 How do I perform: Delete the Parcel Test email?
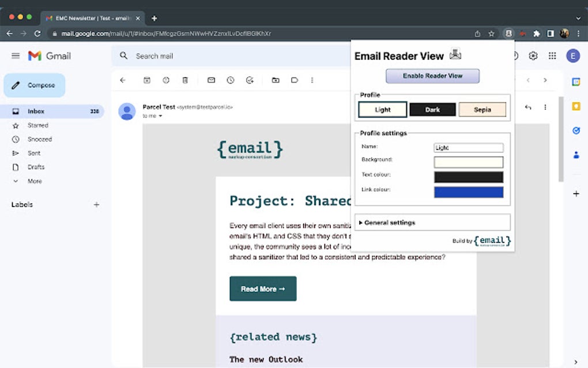[x=185, y=80]
